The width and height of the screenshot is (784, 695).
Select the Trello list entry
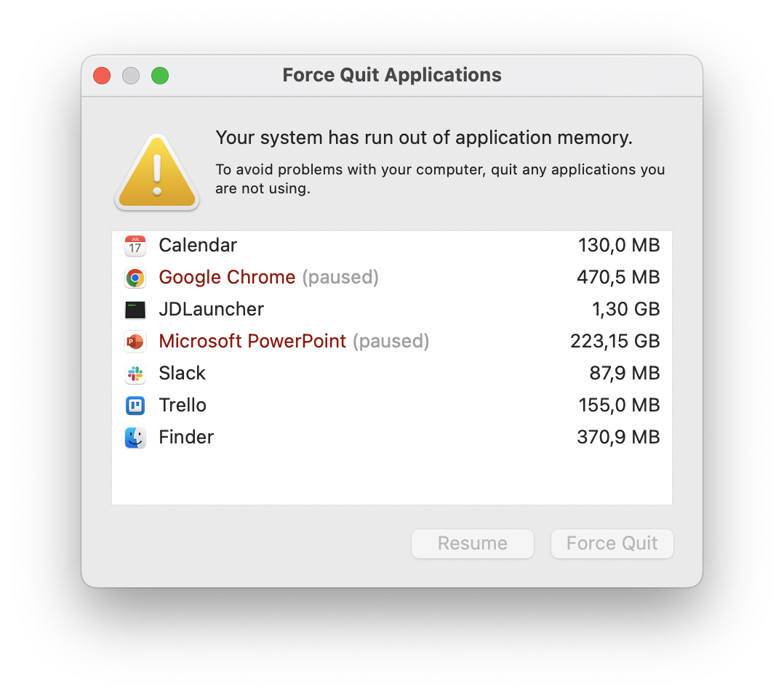(x=392, y=405)
